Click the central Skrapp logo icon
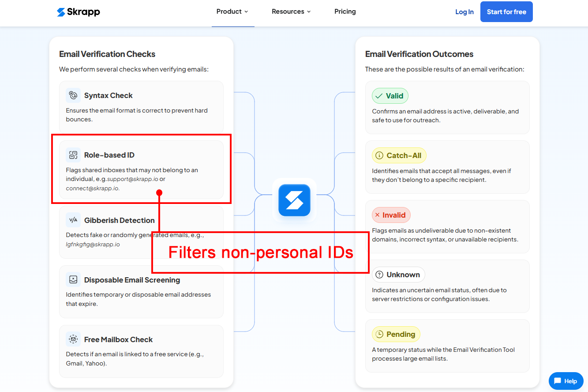This screenshot has height=392, width=588. [294, 200]
